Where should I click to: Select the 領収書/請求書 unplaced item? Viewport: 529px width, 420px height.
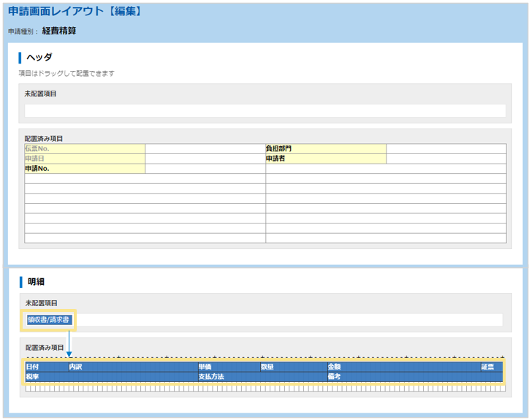click(x=50, y=319)
